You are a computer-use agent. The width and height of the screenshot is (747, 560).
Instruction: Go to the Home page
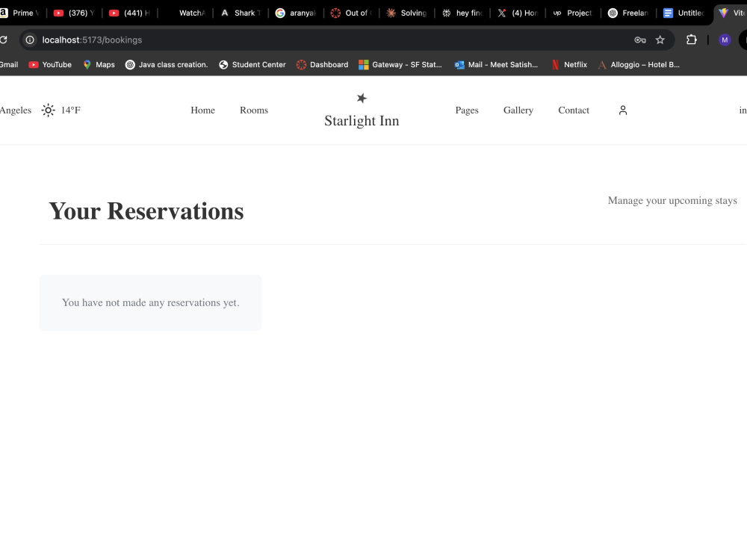[203, 110]
